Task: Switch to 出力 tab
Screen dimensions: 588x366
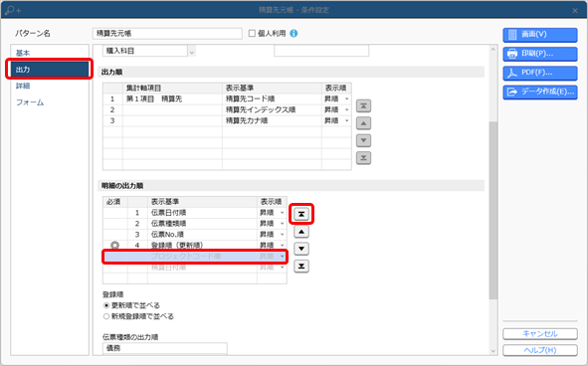Action: click(x=50, y=70)
